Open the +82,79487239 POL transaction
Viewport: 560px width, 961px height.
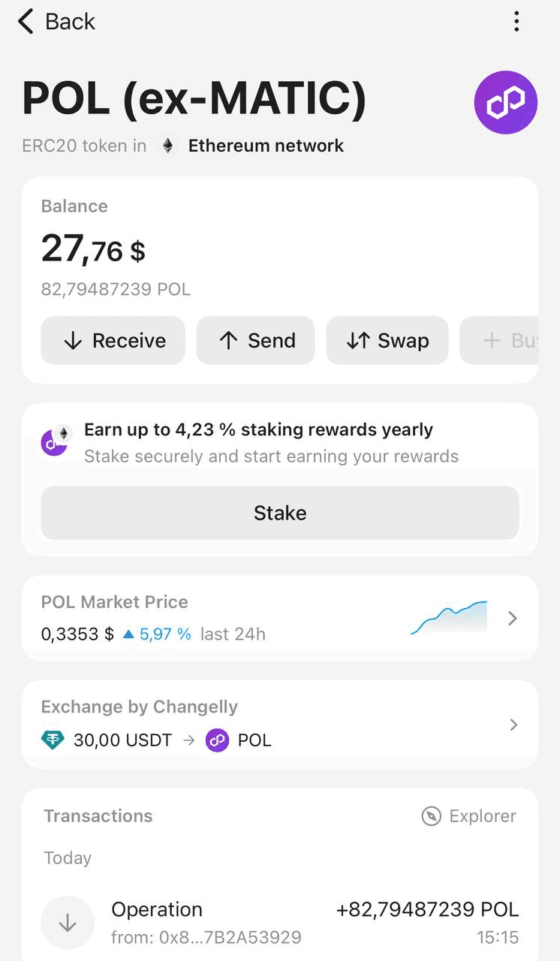coord(280,923)
